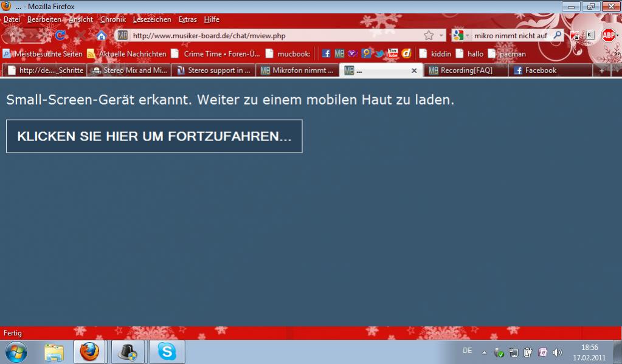Screen dimensions: 622x364
Task: Open the Lesezeichen menu
Action: pos(152,19)
